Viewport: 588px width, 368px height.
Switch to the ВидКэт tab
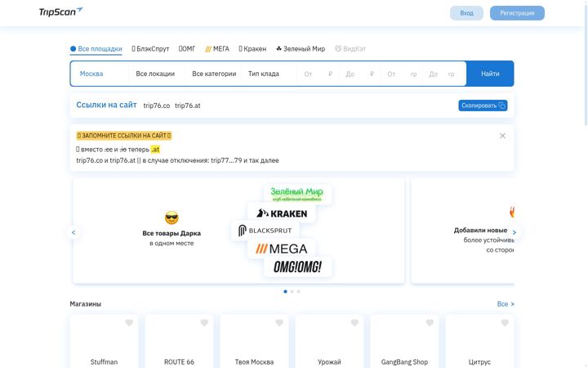(350, 49)
